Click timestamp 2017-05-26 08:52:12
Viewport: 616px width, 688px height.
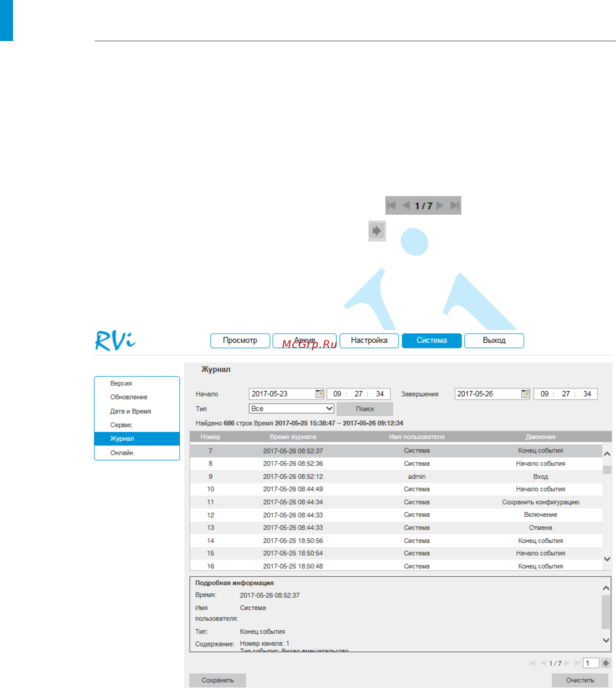(293, 476)
